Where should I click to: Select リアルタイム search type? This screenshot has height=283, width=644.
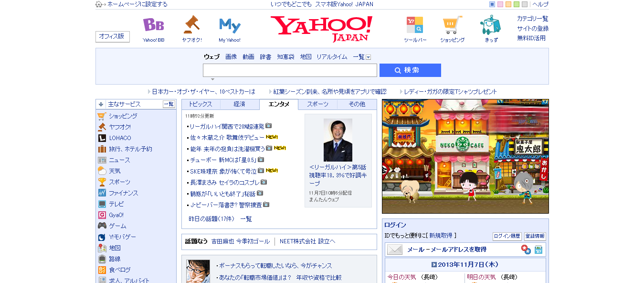(x=332, y=57)
